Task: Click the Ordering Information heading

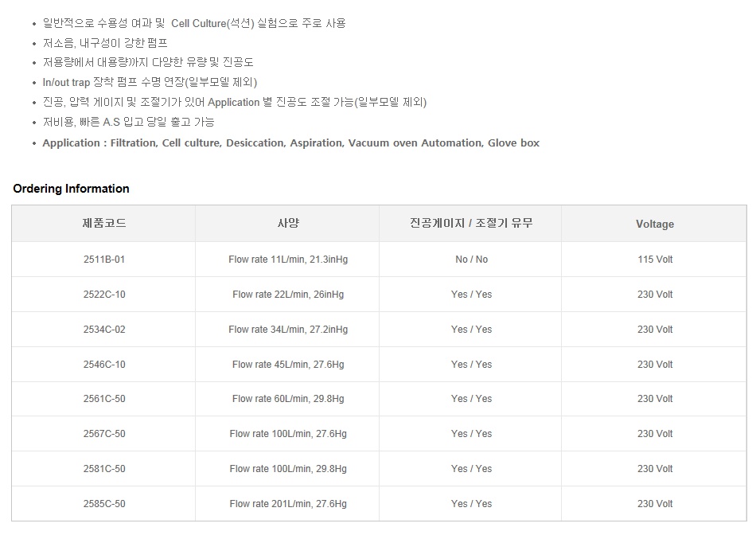Action: click(x=71, y=189)
